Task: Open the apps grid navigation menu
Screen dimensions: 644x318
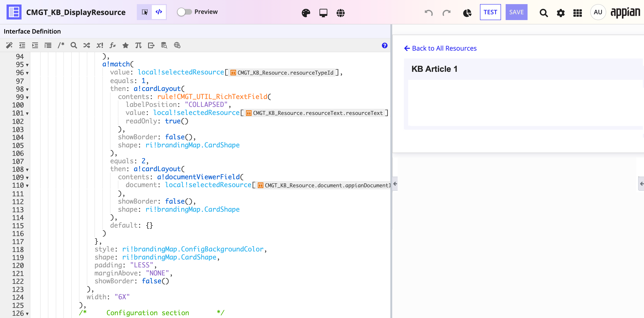Action: 578,13
